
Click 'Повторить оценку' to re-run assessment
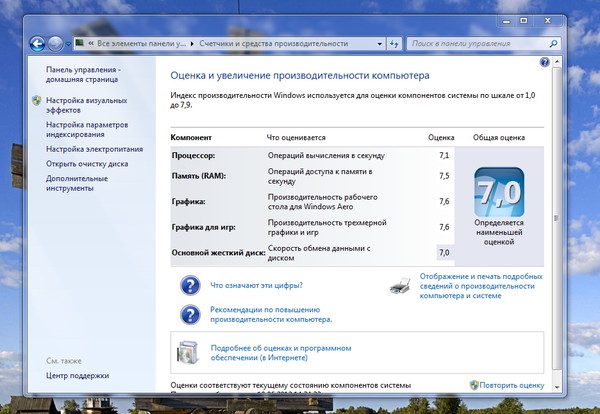click(512, 385)
